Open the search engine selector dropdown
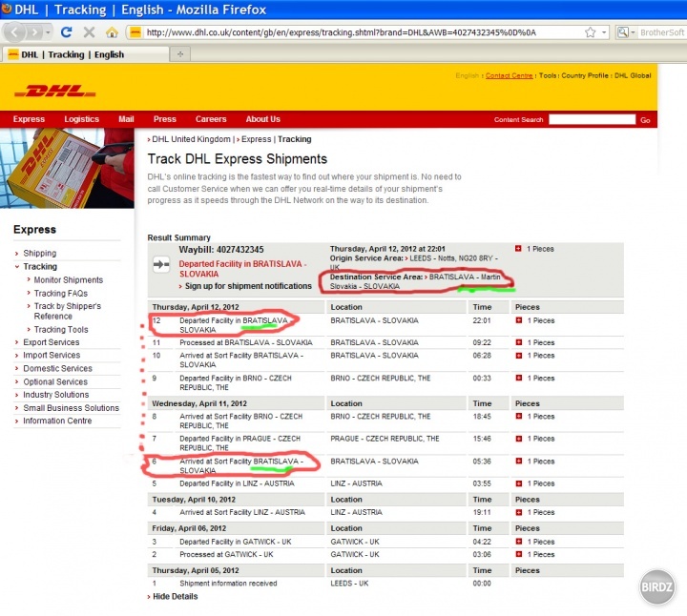Image resolution: width=687 pixels, height=616 pixels. click(x=626, y=32)
